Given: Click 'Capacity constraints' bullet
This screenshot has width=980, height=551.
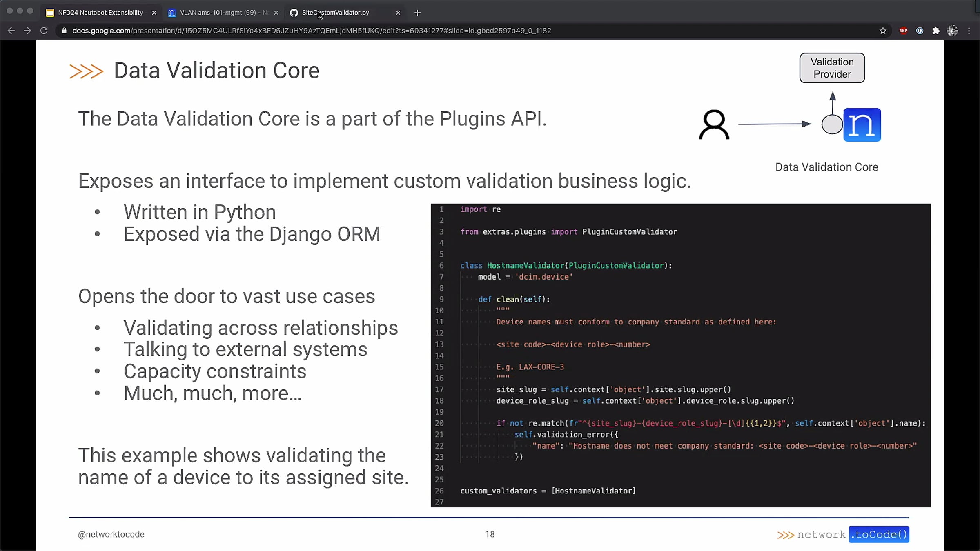Looking at the screenshot, I should (x=215, y=371).
